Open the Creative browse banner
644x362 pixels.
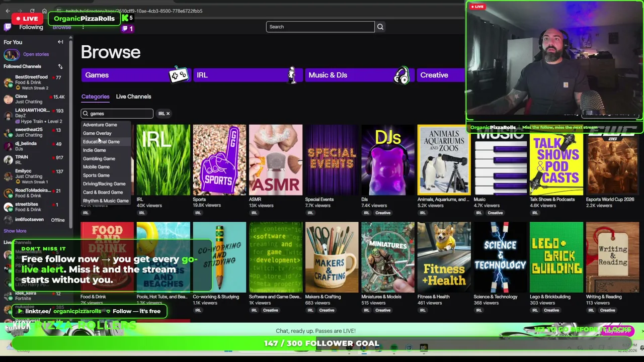441,75
